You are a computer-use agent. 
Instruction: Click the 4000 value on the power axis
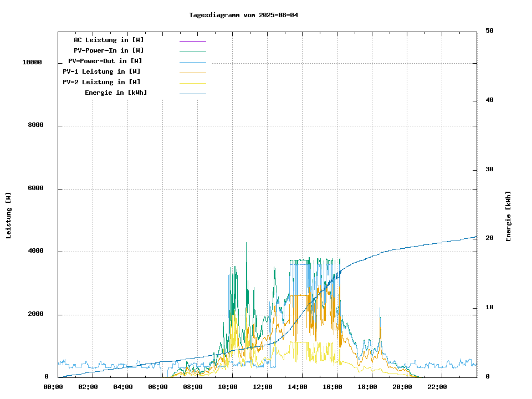click(36, 252)
